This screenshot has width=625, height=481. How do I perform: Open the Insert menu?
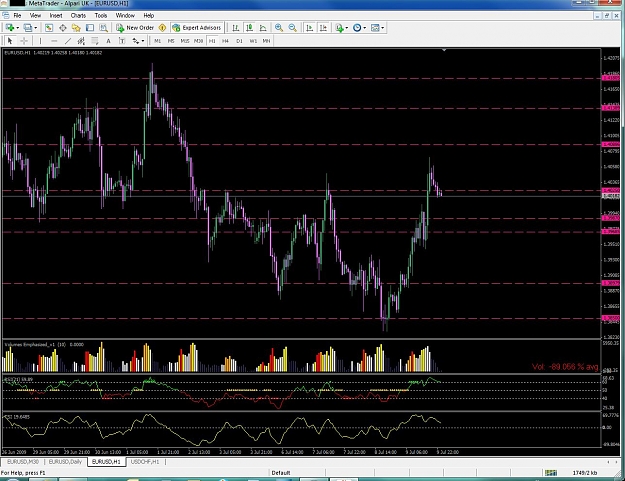tap(56, 16)
